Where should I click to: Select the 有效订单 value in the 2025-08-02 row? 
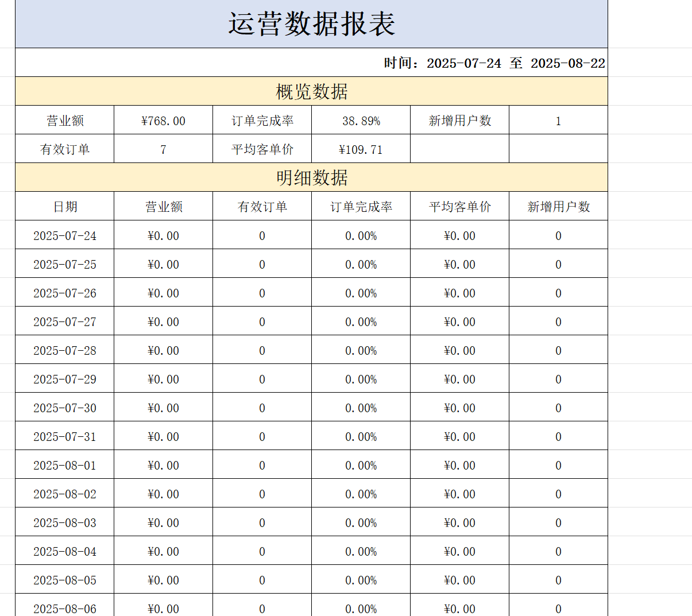tap(262, 493)
